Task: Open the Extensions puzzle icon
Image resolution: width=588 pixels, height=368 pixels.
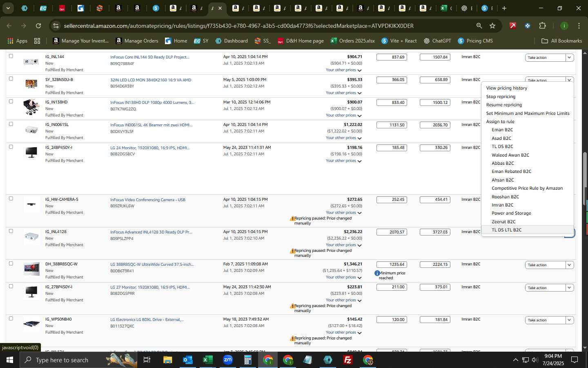Action: tap(542, 26)
